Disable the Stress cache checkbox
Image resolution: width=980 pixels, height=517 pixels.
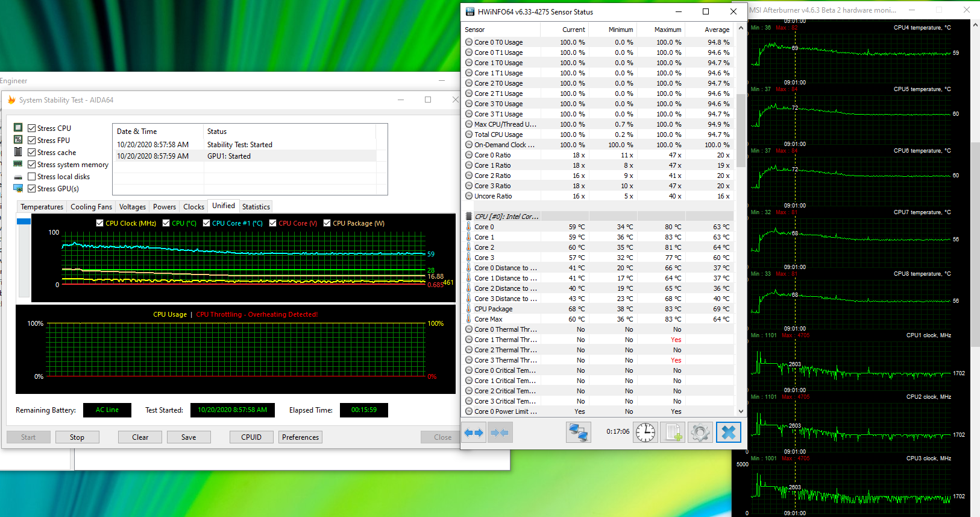tap(32, 152)
